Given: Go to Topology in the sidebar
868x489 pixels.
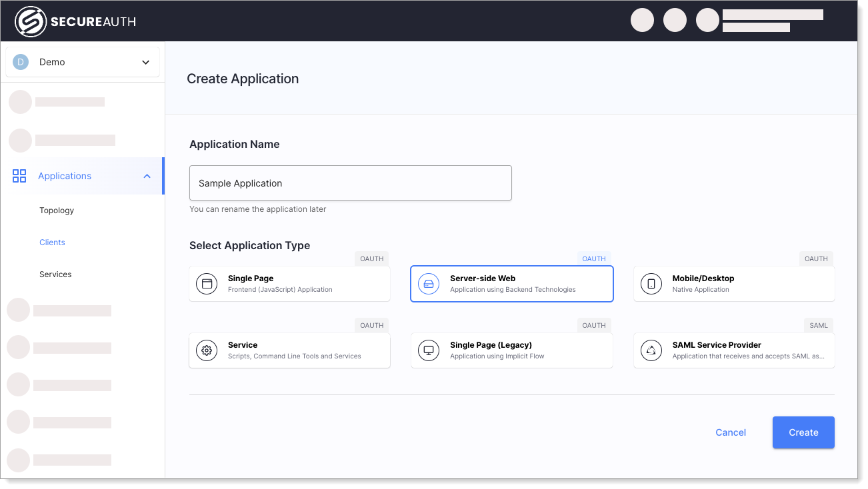Looking at the screenshot, I should point(57,211).
